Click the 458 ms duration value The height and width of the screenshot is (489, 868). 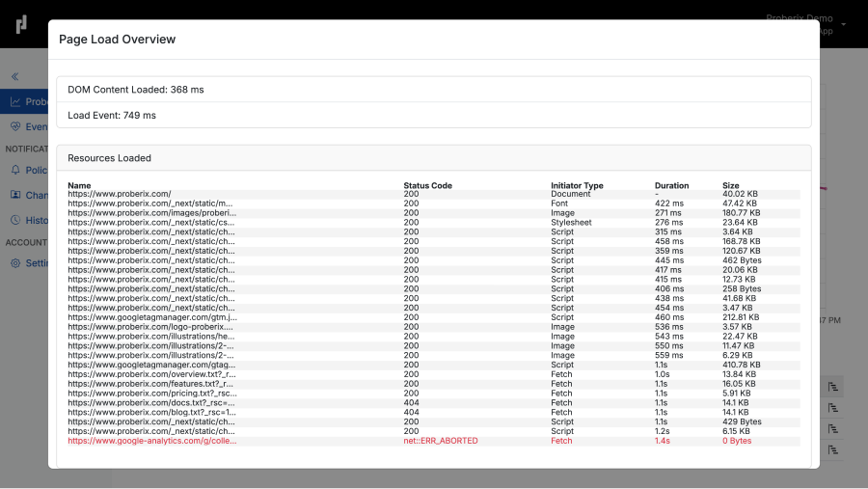669,241
